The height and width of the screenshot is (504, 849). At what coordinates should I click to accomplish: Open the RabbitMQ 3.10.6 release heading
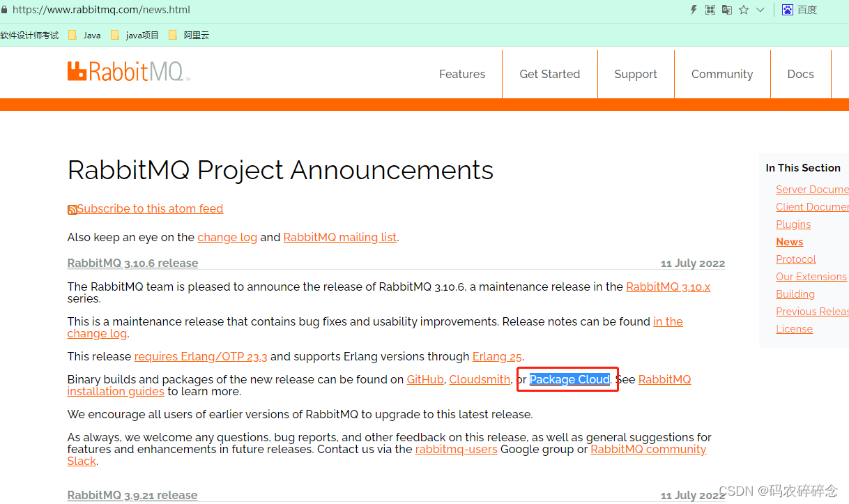[x=132, y=263]
